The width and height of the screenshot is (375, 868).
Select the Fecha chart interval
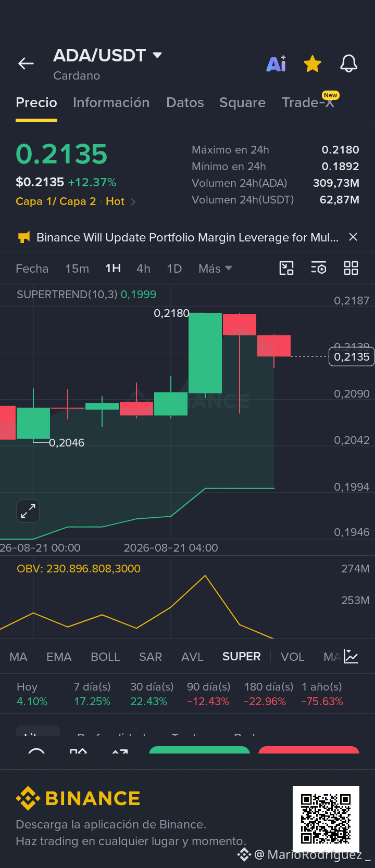[32, 269]
